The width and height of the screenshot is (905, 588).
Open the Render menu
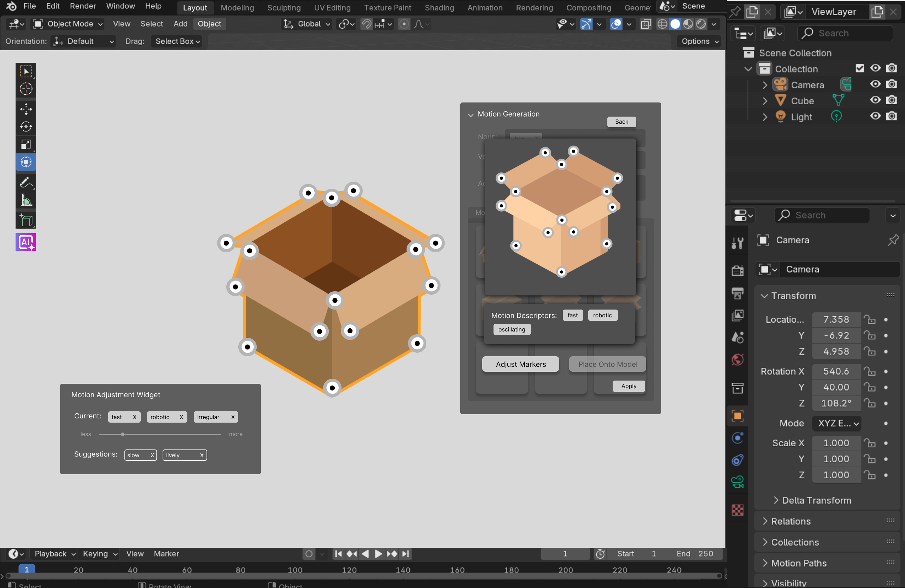click(x=82, y=6)
